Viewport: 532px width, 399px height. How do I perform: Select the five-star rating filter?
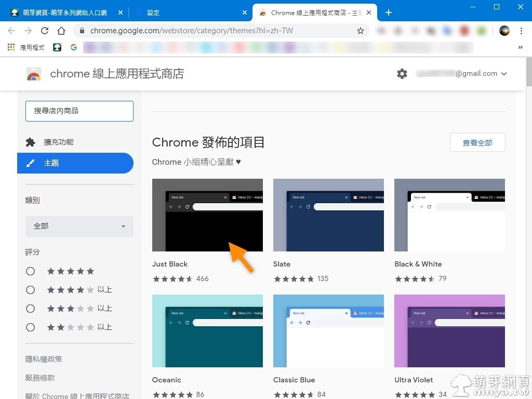[30, 271]
